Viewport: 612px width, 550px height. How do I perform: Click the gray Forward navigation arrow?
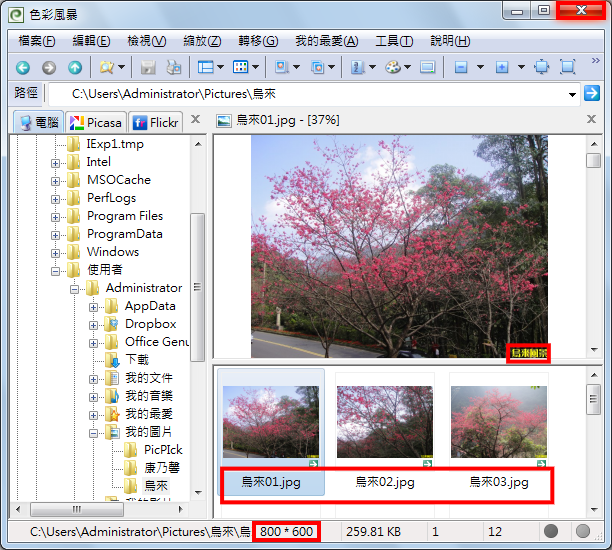49,68
